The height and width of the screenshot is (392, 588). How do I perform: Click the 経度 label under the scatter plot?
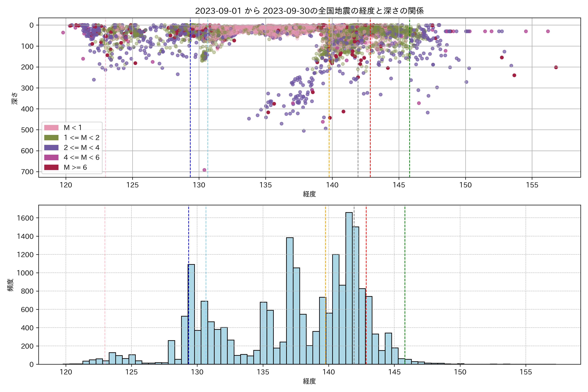tap(309, 194)
